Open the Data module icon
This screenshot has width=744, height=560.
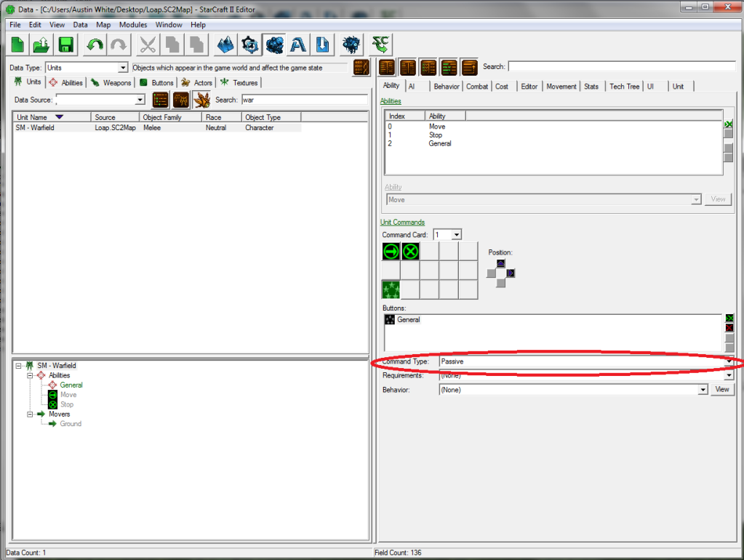click(x=274, y=45)
